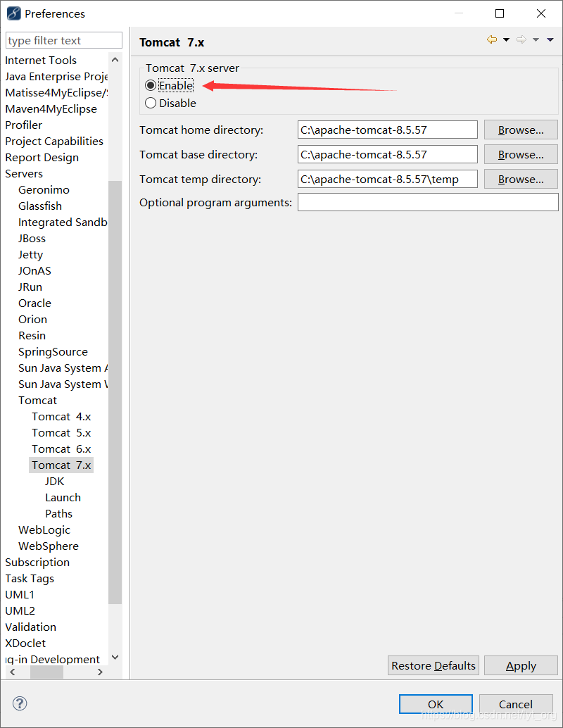Open JDK settings under Tomcat 7.x

pyautogui.click(x=54, y=482)
